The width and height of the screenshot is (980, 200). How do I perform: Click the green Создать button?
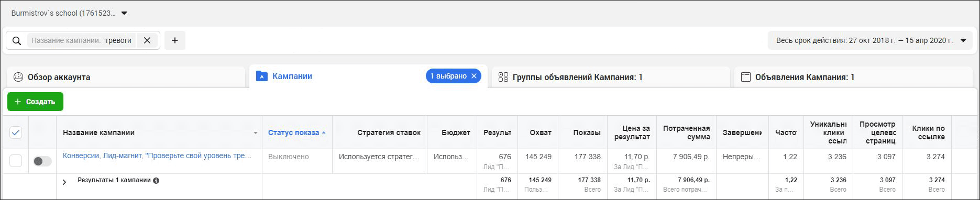[x=35, y=102]
